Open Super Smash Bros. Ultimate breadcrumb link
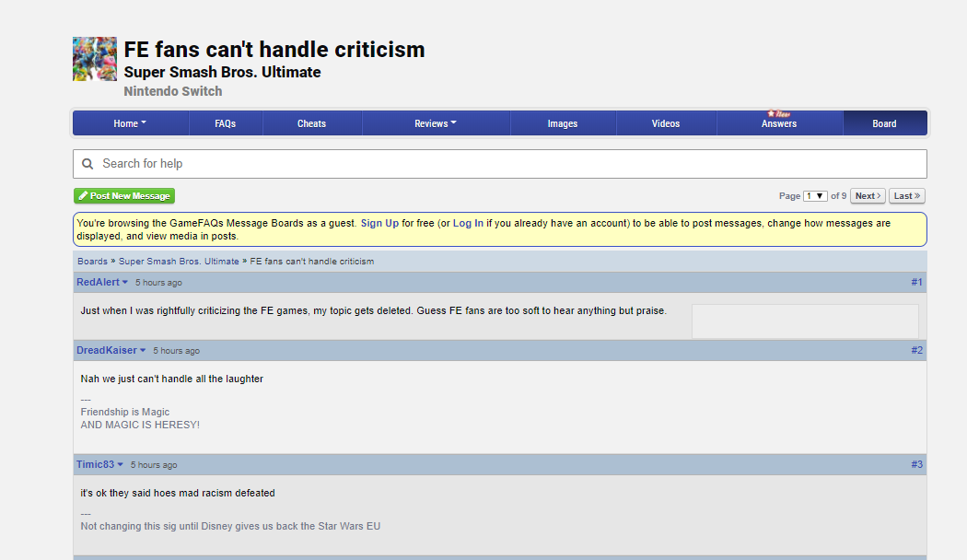This screenshot has height=560, width=967. (x=179, y=261)
